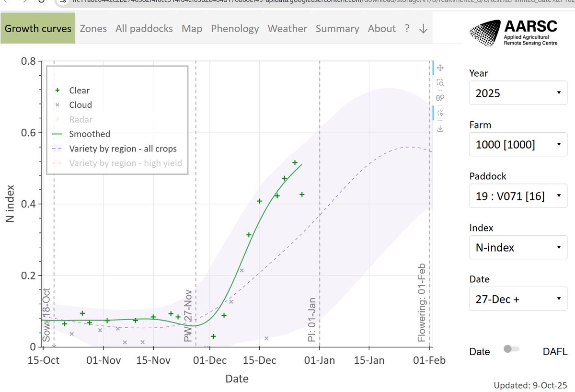Open the Farm dropdown showing 1000 [1000]
Screen dimensions: 575x392
518,144
